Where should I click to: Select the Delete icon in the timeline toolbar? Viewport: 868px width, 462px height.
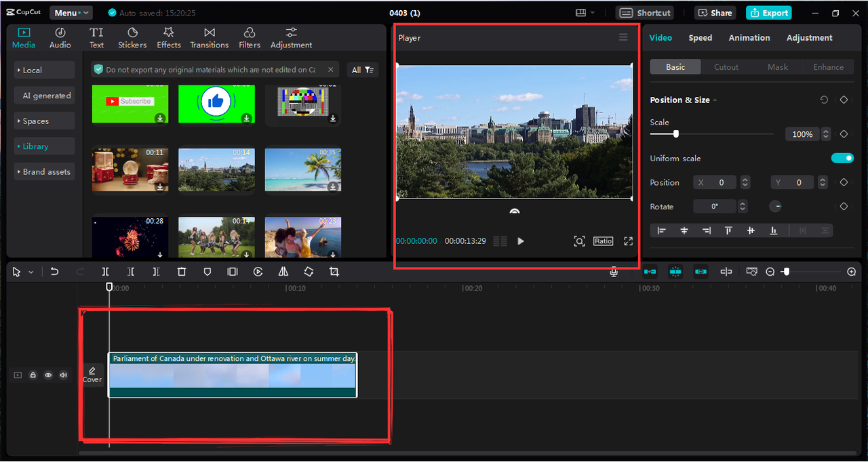[x=181, y=271]
